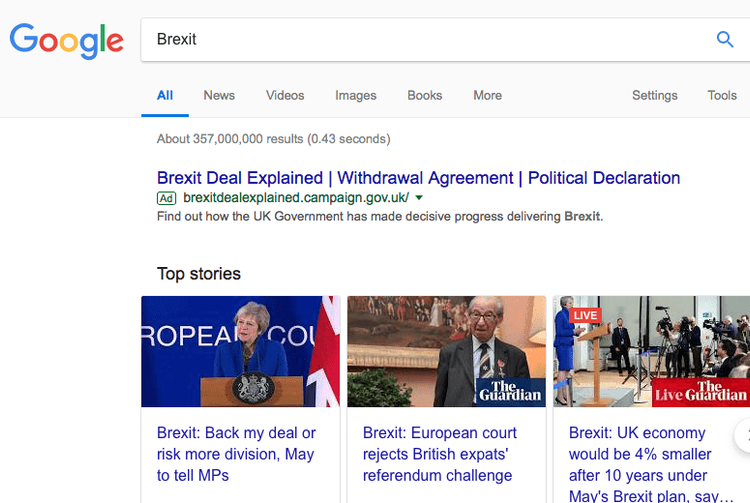Switch to the Videos tab

pyautogui.click(x=285, y=95)
